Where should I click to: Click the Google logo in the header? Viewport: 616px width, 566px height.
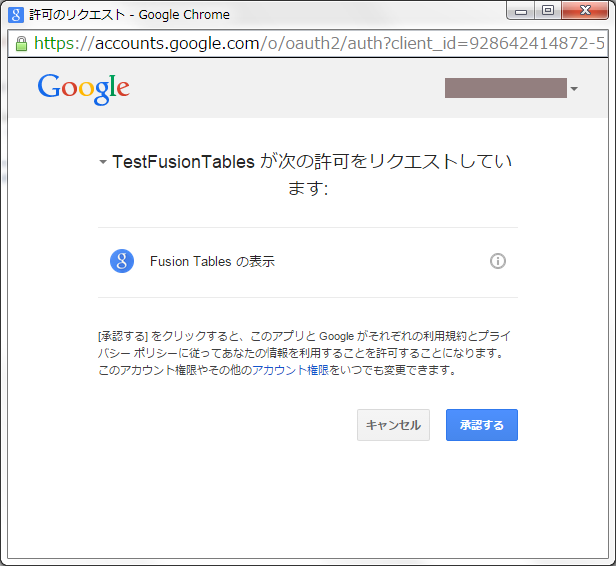click(83, 89)
